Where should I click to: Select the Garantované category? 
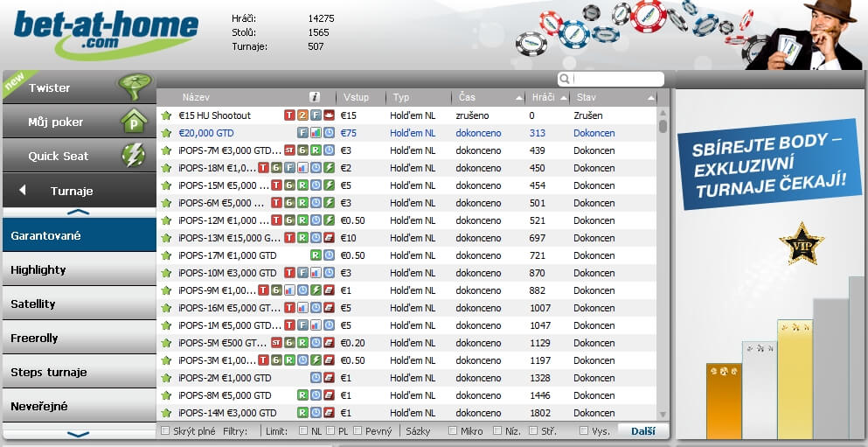pyautogui.click(x=80, y=234)
